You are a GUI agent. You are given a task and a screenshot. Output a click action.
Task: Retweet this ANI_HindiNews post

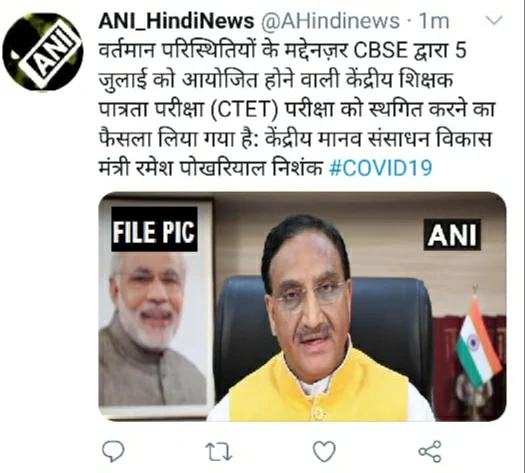tap(218, 452)
